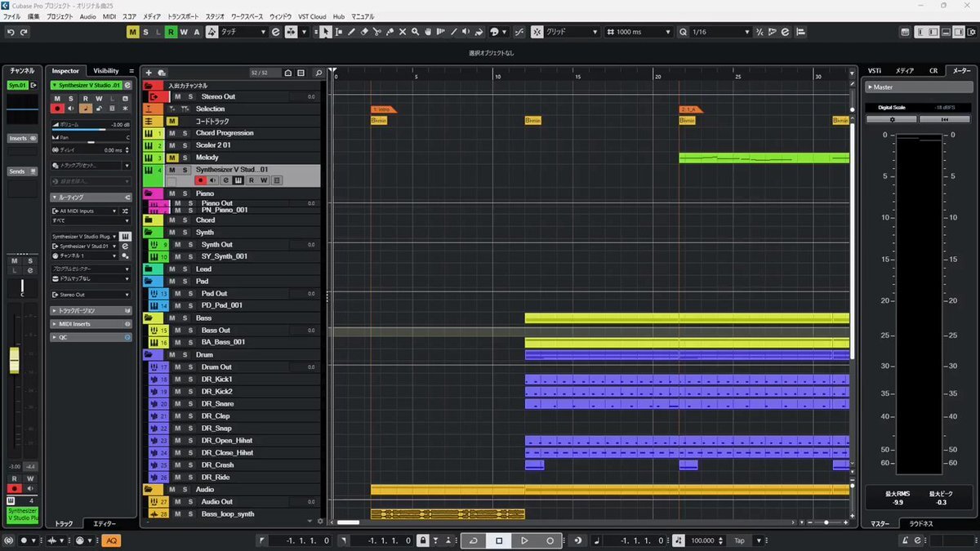This screenshot has width=980, height=551.
Task: Expand the MIDI Inserts section
Action: tap(91, 324)
